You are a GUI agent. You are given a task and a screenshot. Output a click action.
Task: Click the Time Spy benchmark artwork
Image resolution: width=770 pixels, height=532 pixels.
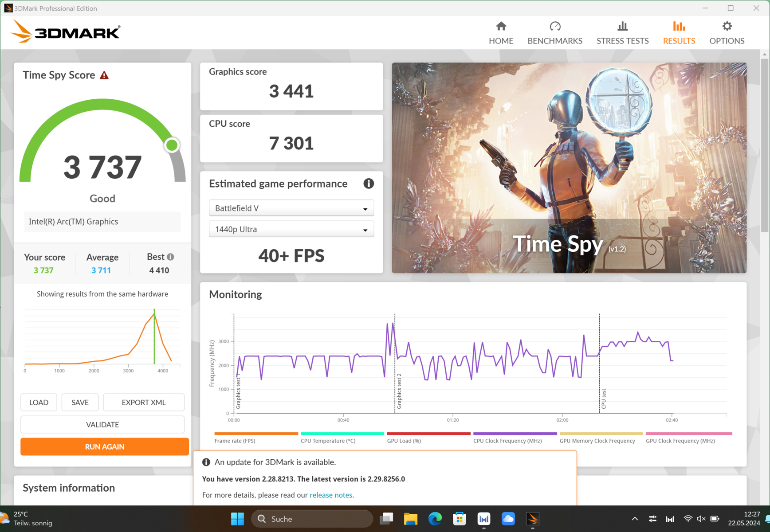coord(569,168)
